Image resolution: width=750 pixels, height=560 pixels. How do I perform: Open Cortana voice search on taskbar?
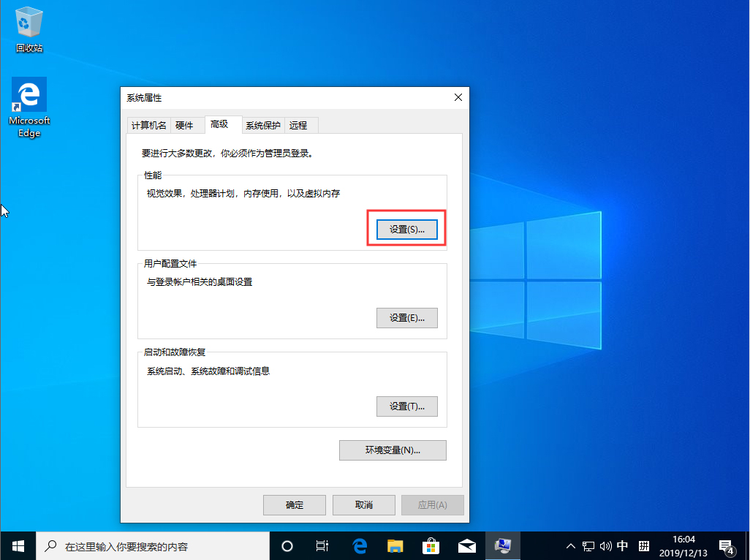pyautogui.click(x=287, y=545)
